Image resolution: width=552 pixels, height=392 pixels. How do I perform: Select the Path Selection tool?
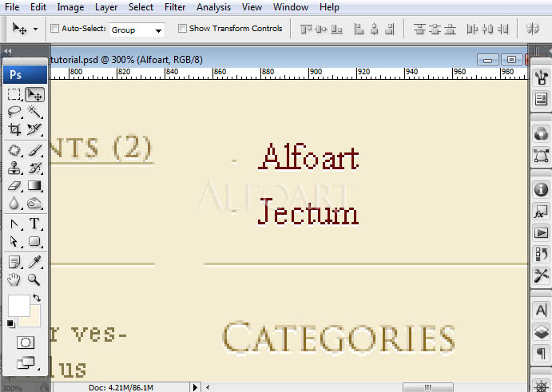click(x=14, y=241)
